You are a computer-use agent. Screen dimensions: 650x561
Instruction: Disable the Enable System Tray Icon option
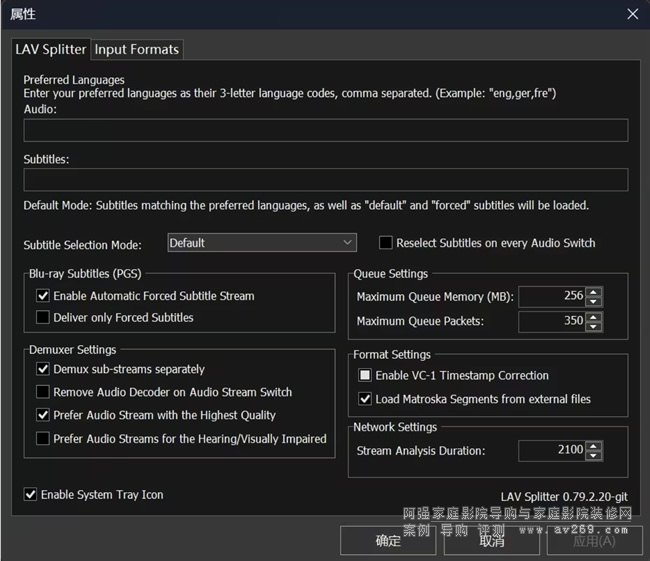click(x=31, y=495)
